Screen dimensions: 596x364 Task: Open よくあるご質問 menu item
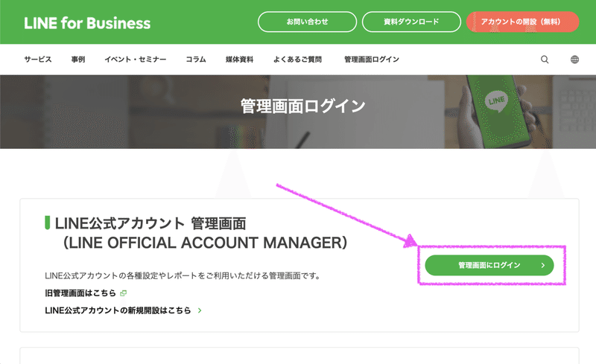(297, 60)
